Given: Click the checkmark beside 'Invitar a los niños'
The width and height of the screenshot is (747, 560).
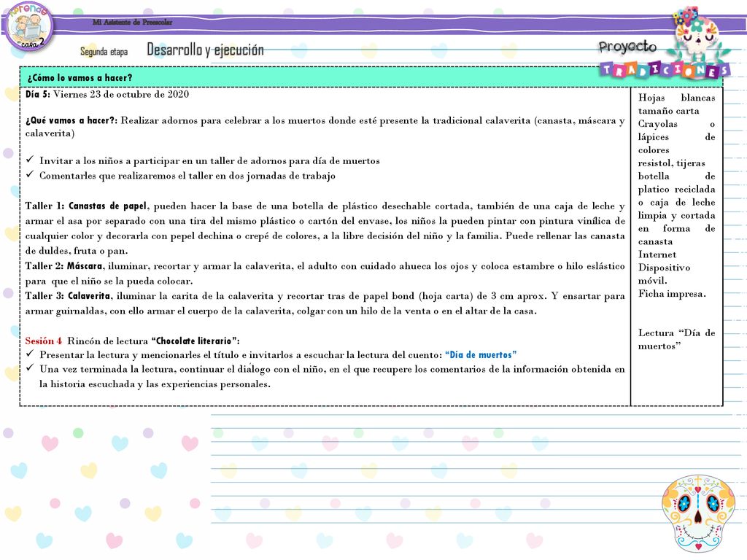Looking at the screenshot, I should [30, 160].
